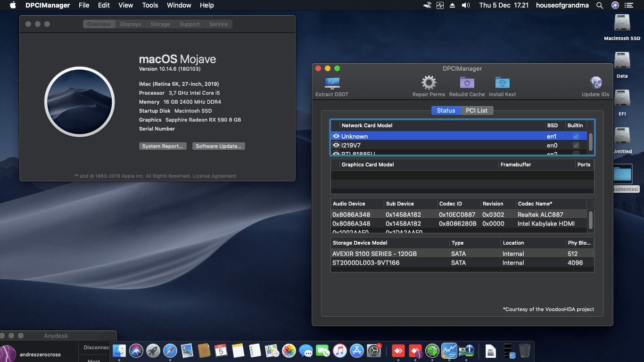Launch Safari from the dock
This screenshot has width=644, height=362.
tap(170, 351)
